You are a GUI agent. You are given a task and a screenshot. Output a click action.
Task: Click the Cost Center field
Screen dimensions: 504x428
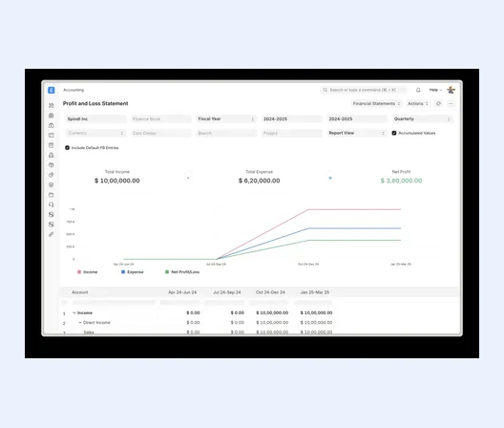point(160,133)
